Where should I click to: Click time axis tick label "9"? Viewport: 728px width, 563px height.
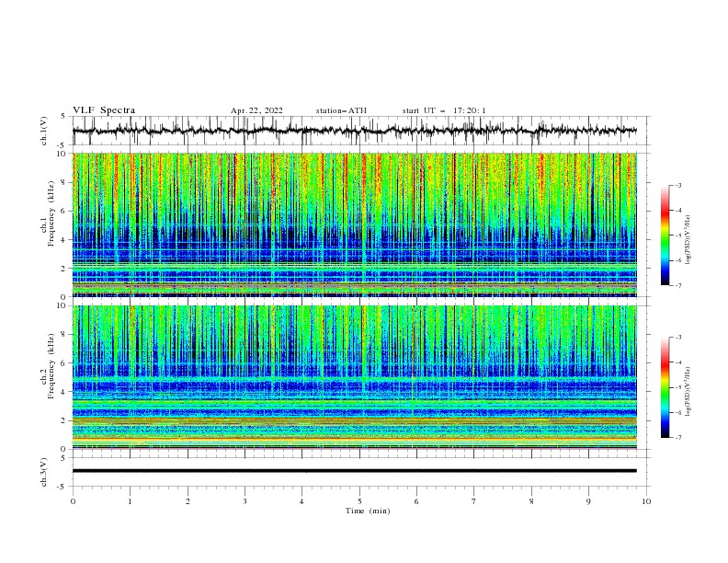(588, 501)
